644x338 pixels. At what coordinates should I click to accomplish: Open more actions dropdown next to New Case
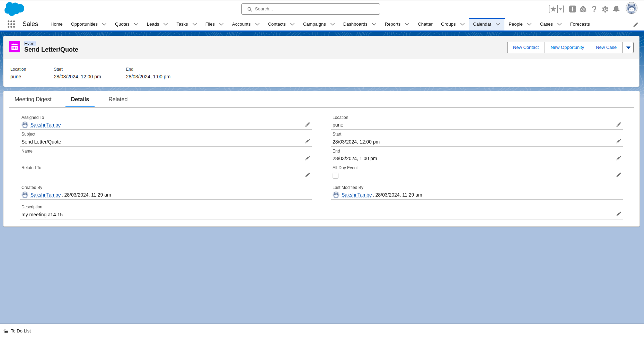tap(628, 47)
